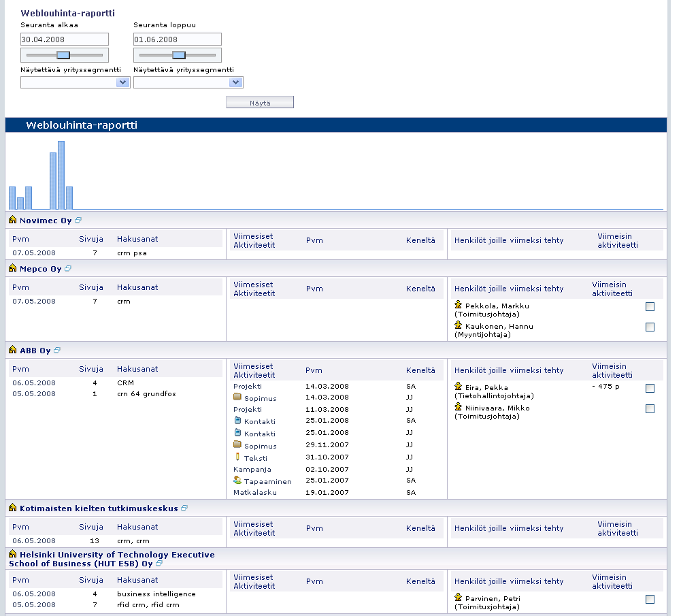Viewport: 681px width, 616px height.
Task: Tick the checkbox for Pekkola, Markku
Action: click(x=650, y=307)
